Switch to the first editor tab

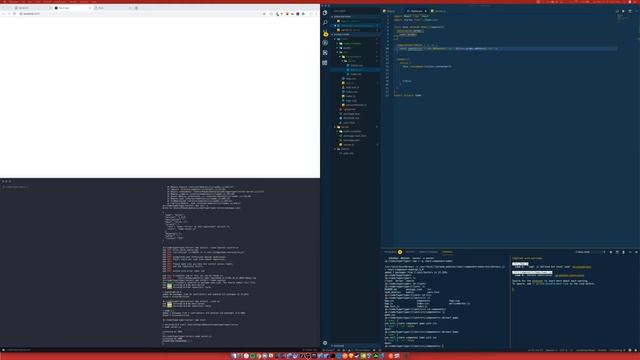point(392,11)
